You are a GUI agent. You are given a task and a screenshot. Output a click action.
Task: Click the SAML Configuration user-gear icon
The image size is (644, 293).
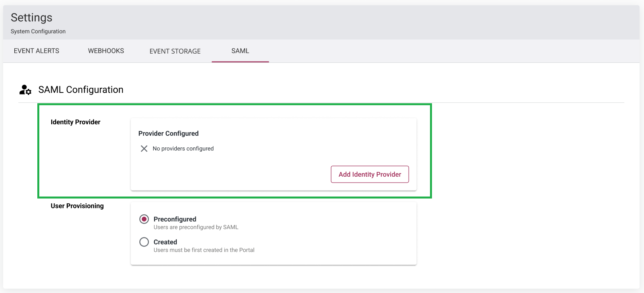click(25, 90)
